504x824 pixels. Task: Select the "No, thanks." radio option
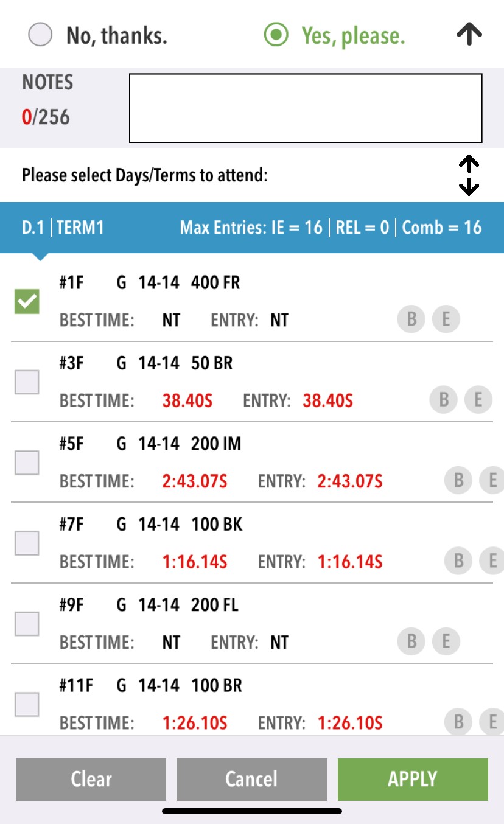click(x=40, y=35)
